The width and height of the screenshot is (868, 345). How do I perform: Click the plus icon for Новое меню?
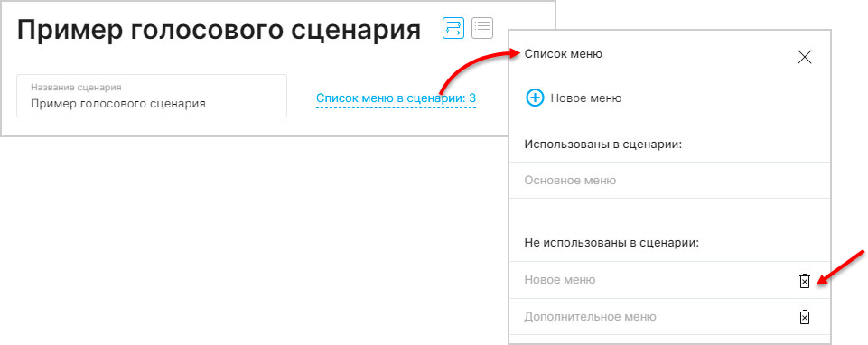tap(535, 98)
